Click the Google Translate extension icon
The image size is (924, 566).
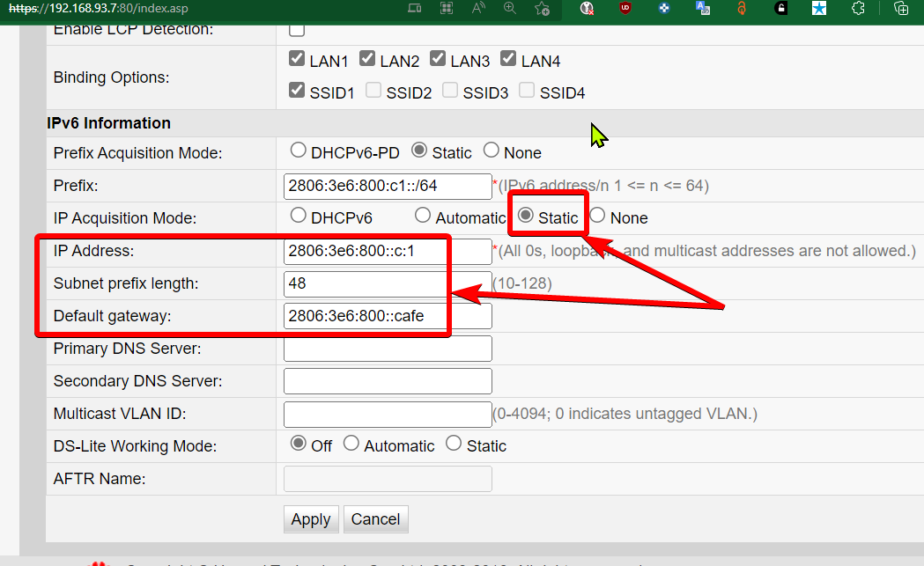tap(703, 9)
